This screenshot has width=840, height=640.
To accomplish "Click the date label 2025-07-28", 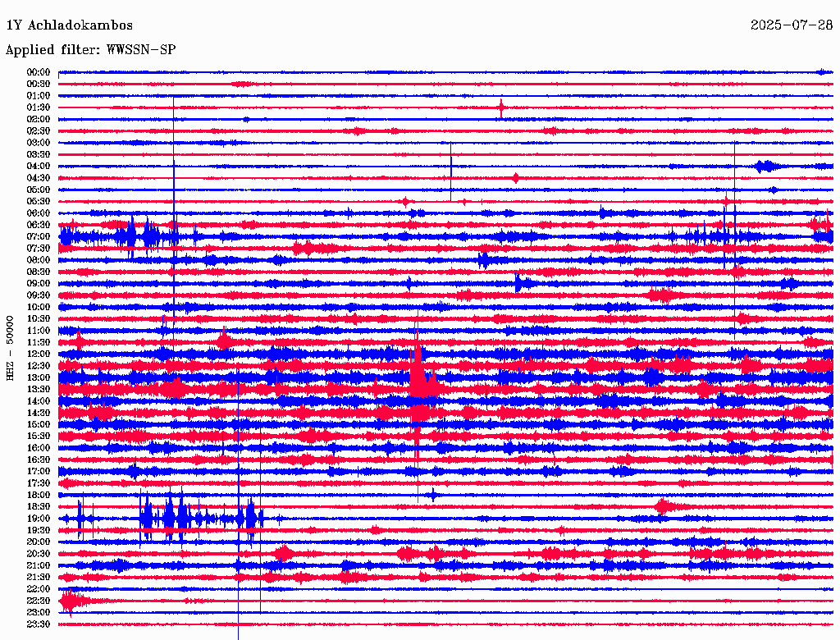I will tap(792, 25).
